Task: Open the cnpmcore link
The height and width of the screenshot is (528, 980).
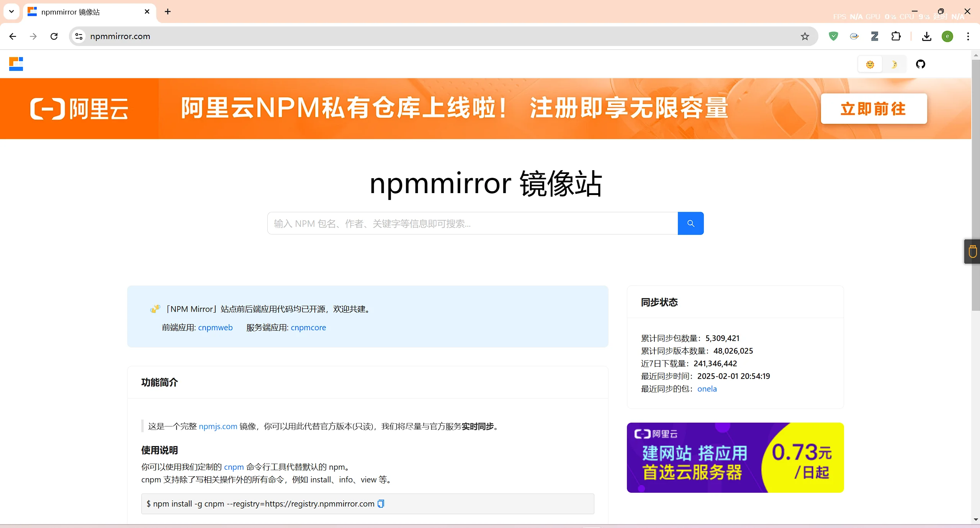Action: pyautogui.click(x=308, y=328)
